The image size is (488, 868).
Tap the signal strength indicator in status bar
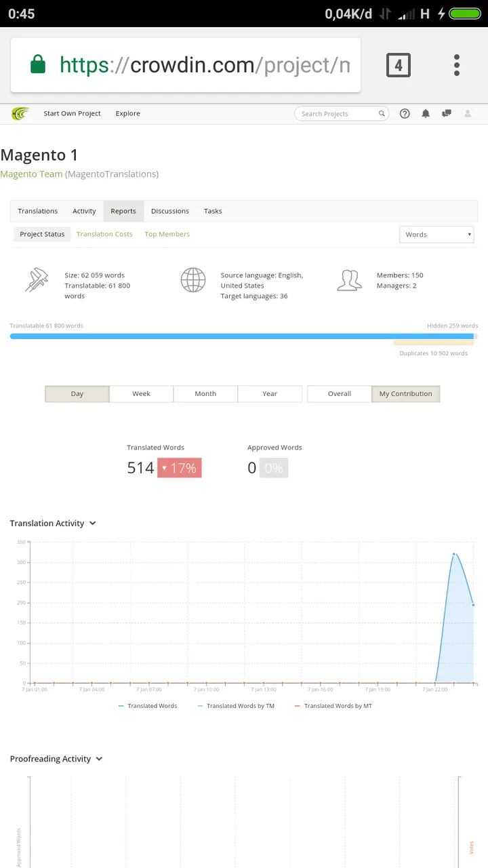click(x=406, y=14)
